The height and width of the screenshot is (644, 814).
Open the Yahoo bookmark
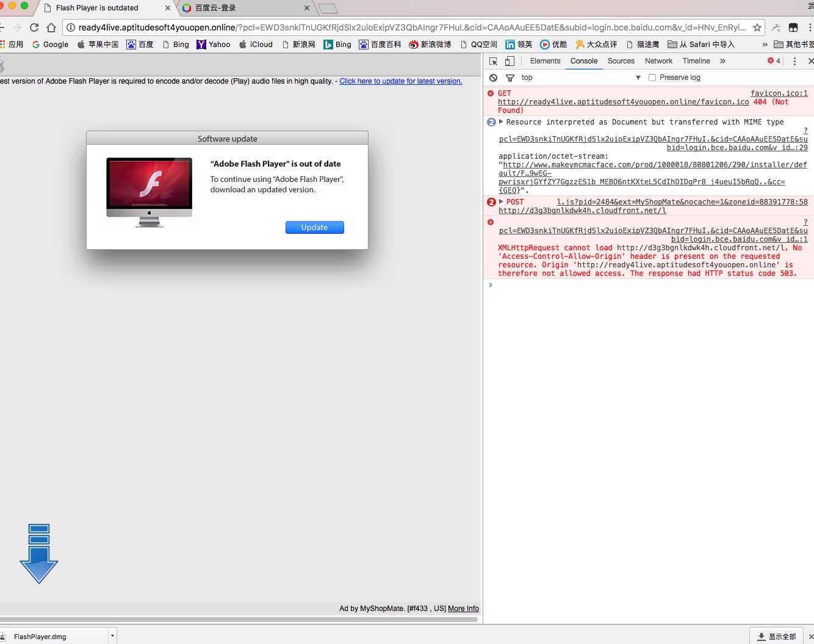click(214, 45)
